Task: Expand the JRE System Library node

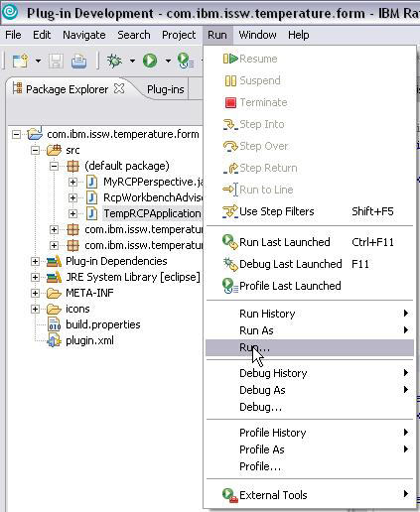Action: [35, 277]
